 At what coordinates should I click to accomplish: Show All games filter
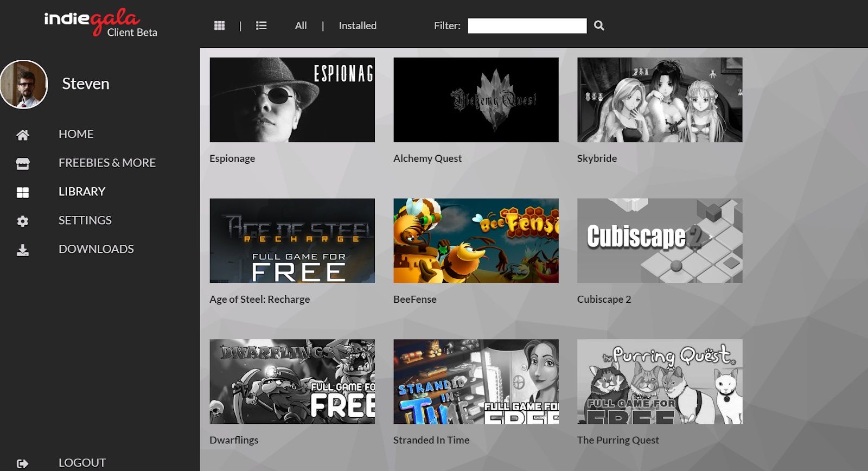point(301,26)
